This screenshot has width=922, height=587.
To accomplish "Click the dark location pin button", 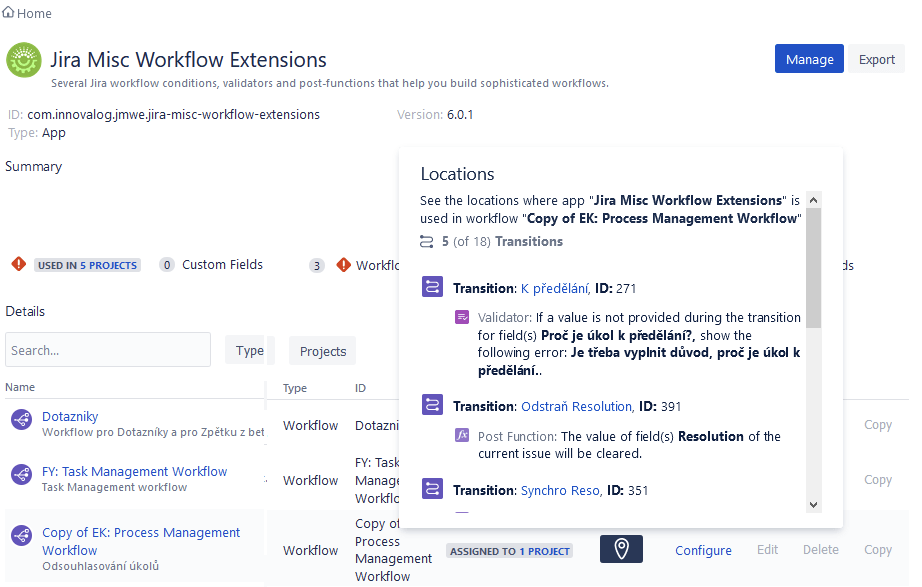I will pos(621,549).
